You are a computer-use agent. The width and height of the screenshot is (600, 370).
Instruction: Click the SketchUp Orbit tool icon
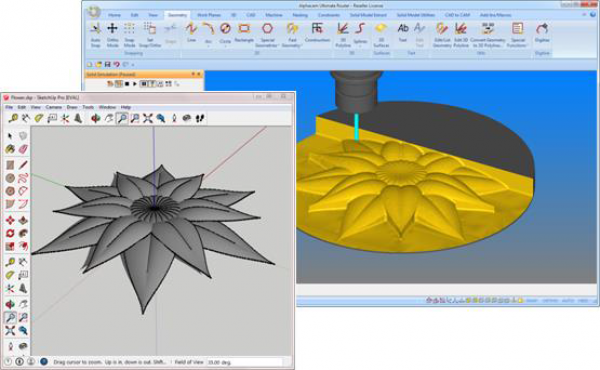pyautogui.click(x=96, y=118)
